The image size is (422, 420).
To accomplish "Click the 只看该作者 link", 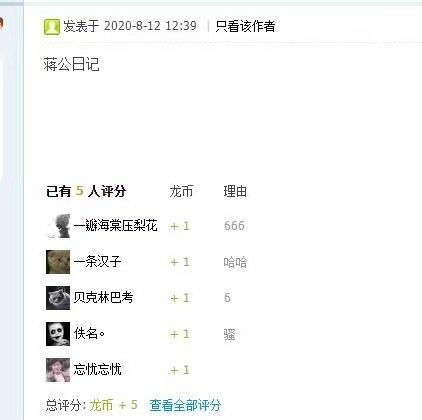I will [x=245, y=26].
